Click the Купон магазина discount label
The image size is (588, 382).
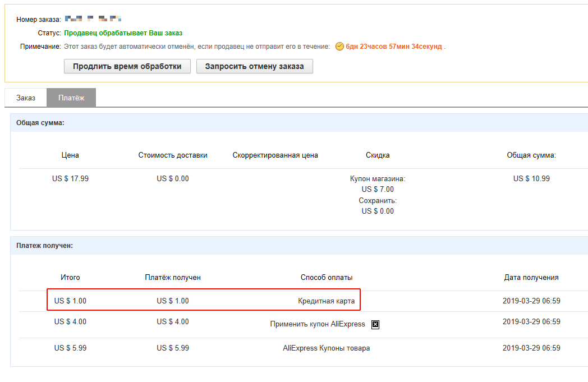coord(378,179)
